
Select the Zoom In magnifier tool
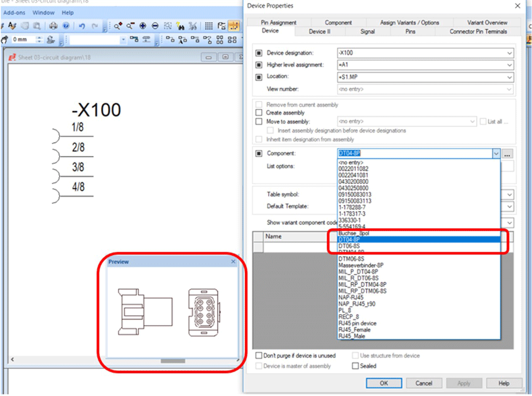click(x=118, y=26)
